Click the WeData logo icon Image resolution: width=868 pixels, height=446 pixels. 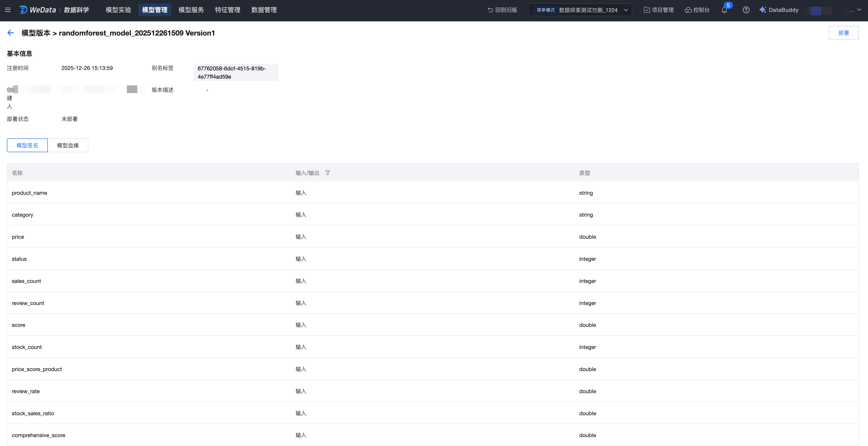[24, 10]
